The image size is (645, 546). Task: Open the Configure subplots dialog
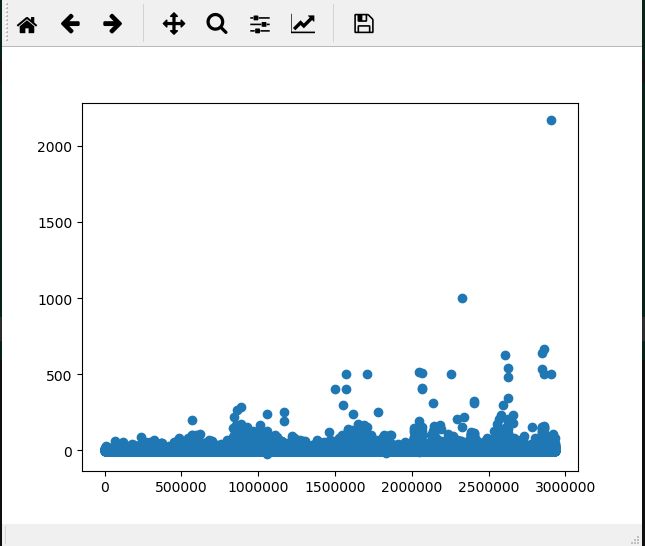point(260,24)
